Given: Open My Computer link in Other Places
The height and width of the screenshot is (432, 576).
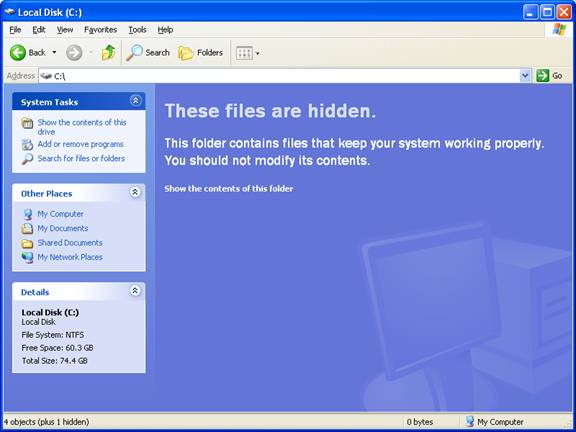Looking at the screenshot, I should [x=60, y=214].
